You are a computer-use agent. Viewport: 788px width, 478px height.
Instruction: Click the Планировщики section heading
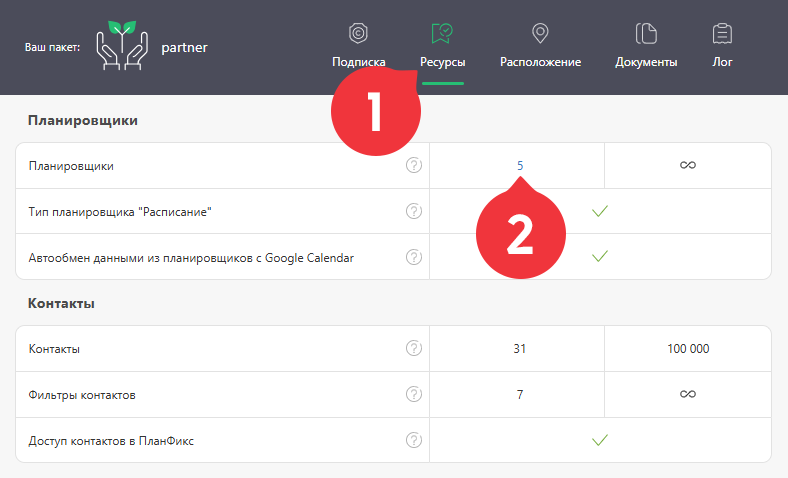[x=83, y=121]
